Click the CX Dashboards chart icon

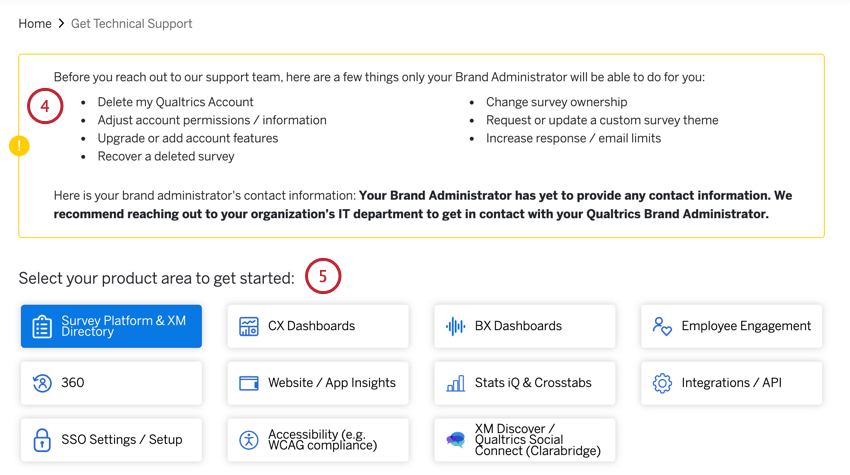point(249,327)
